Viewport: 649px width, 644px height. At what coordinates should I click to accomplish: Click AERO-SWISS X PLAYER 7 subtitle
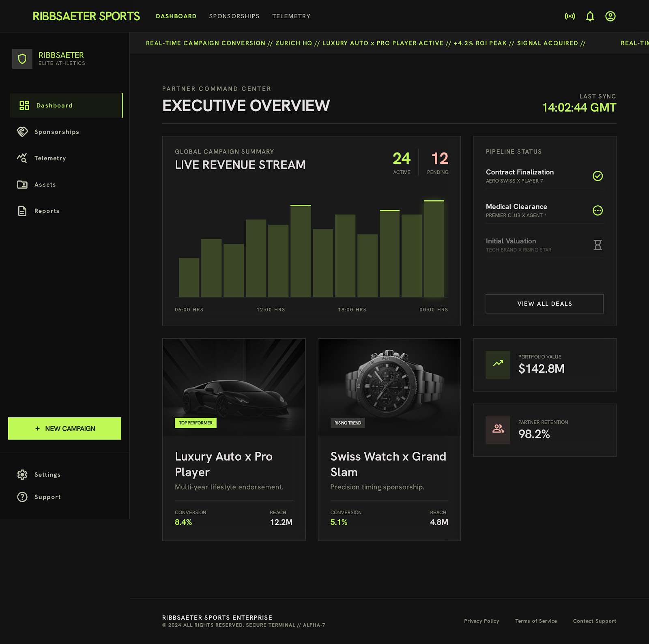click(x=514, y=181)
